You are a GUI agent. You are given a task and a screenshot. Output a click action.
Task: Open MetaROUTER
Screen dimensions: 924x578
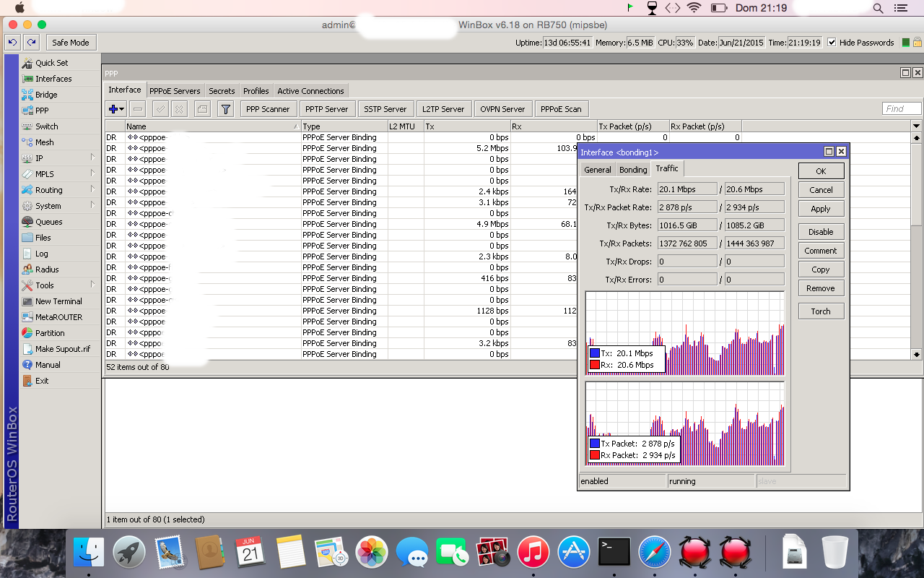tap(60, 317)
